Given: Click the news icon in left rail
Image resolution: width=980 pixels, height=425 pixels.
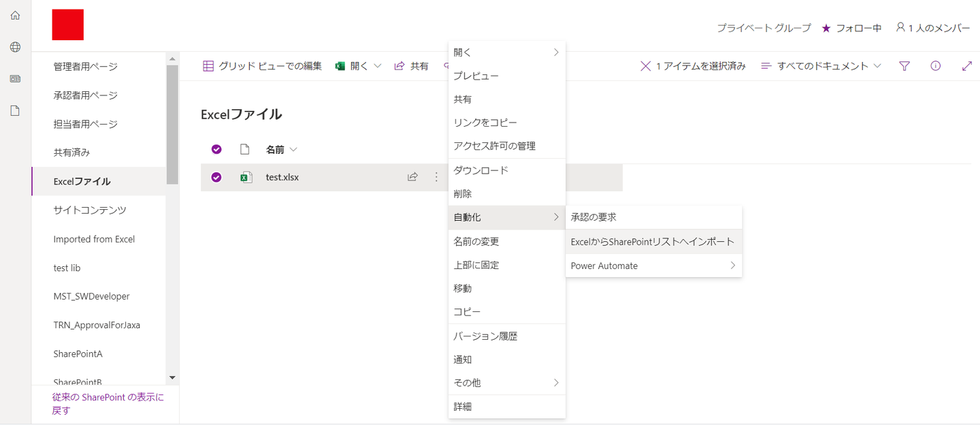Looking at the screenshot, I should coord(15,79).
